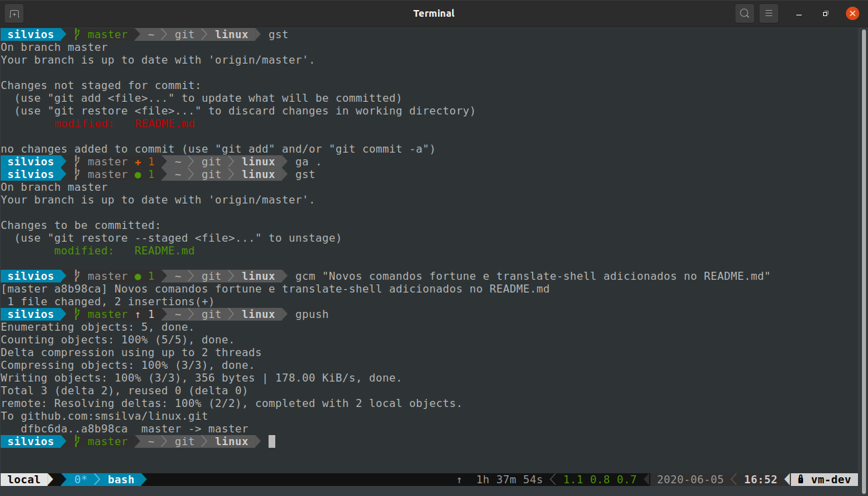Click 'Total 3 (delta 2), reused 0' line
Image resolution: width=868 pixels, height=496 pixels.
point(125,391)
